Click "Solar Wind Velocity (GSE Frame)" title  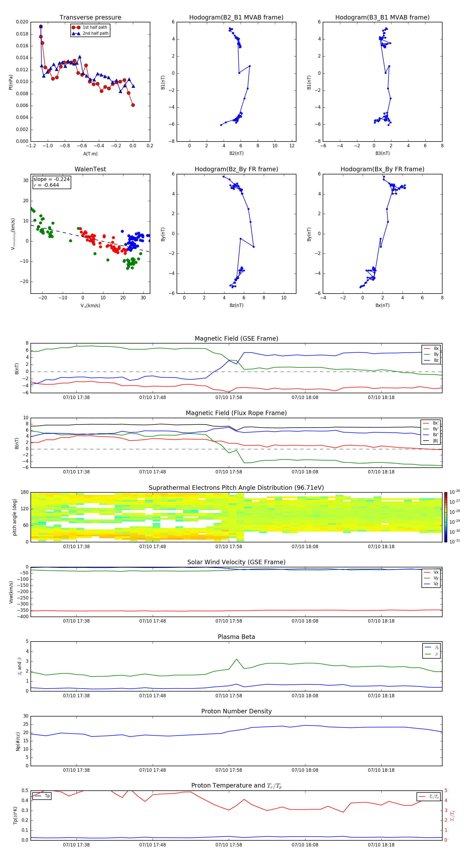pyautogui.click(x=236, y=562)
